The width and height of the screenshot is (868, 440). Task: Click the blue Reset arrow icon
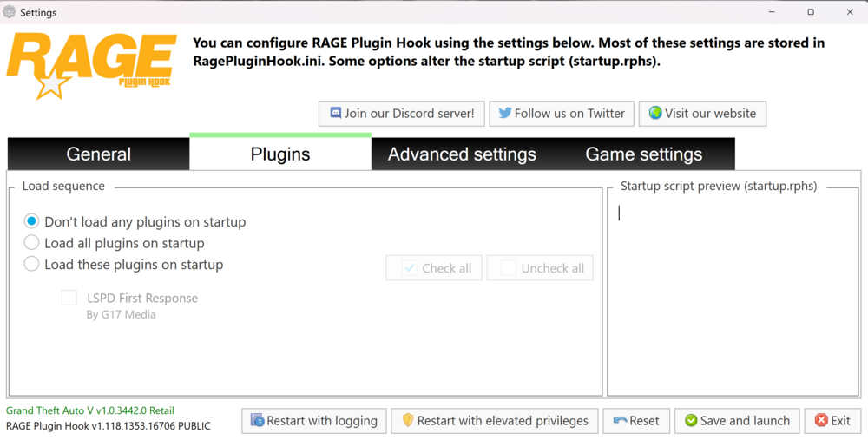(620, 421)
